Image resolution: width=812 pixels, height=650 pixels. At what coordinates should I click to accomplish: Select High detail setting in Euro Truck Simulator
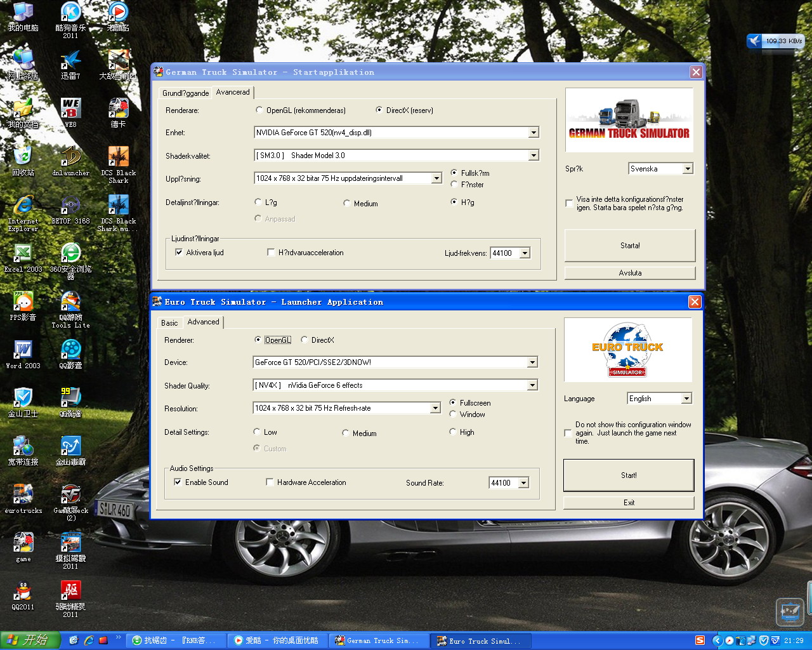click(x=461, y=432)
